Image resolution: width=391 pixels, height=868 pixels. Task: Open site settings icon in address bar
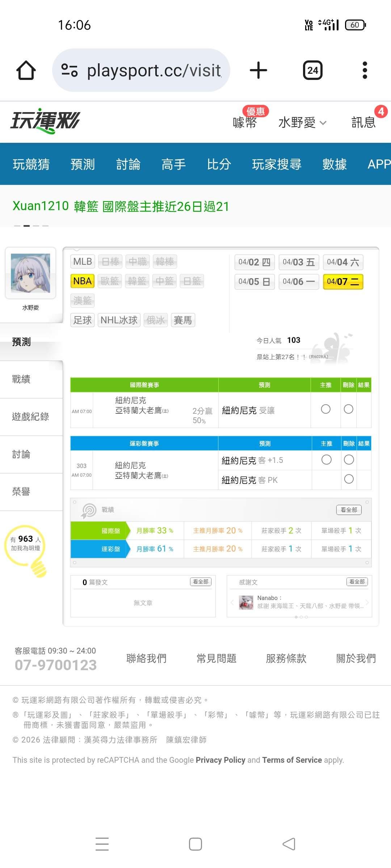point(70,70)
